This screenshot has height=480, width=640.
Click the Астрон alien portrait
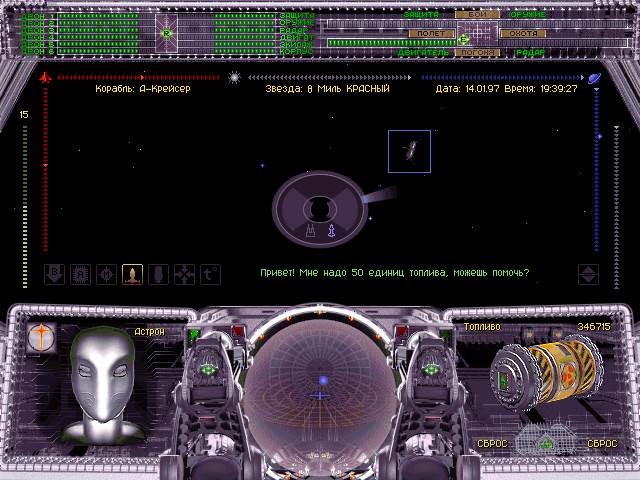pyautogui.click(x=103, y=384)
